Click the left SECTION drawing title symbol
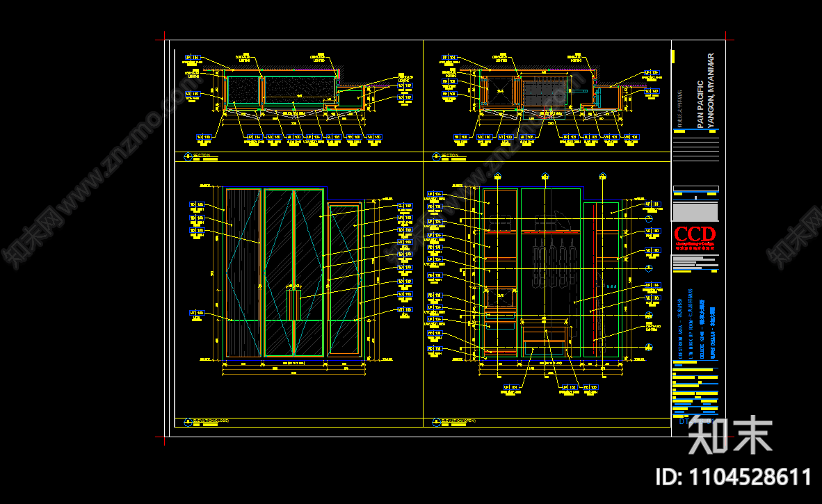The image size is (822, 504). point(188,156)
